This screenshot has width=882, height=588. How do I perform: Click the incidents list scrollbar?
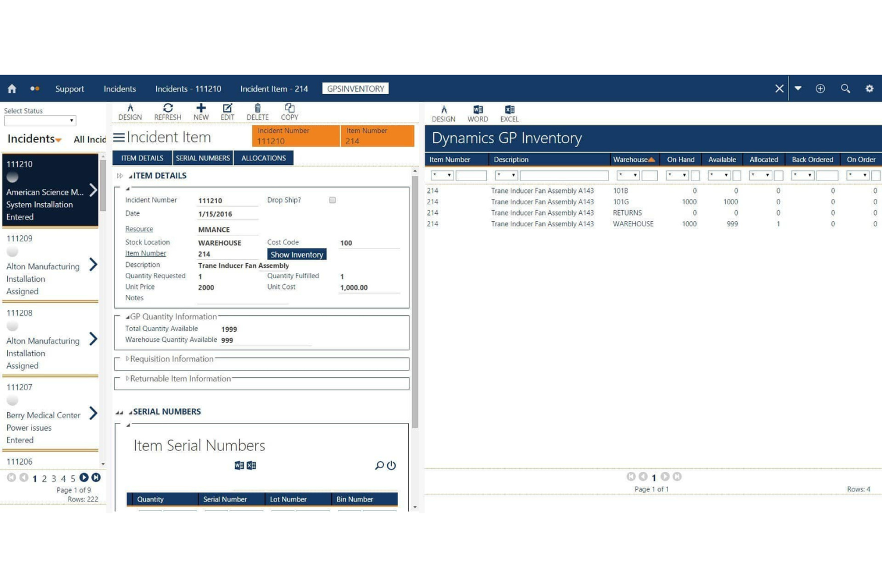click(x=103, y=185)
